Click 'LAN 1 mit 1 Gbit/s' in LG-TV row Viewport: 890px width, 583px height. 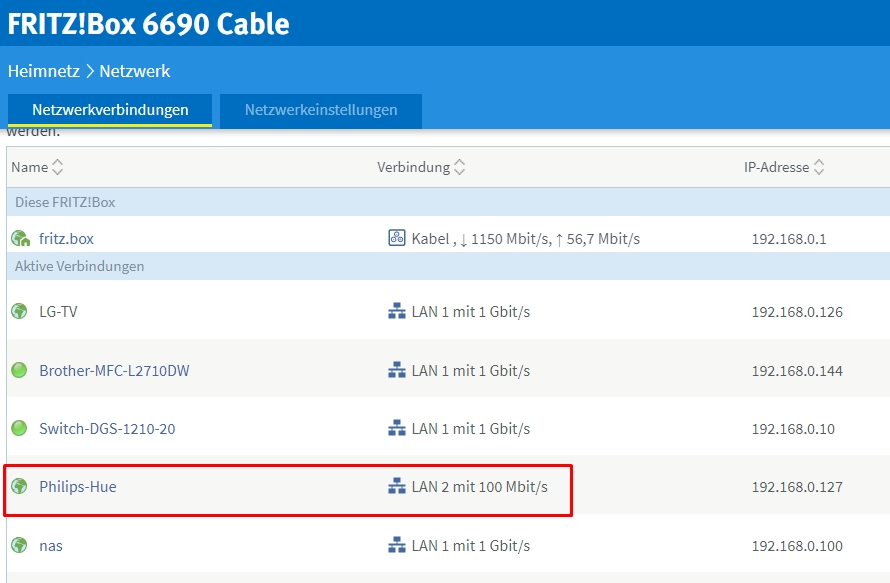coord(471,312)
